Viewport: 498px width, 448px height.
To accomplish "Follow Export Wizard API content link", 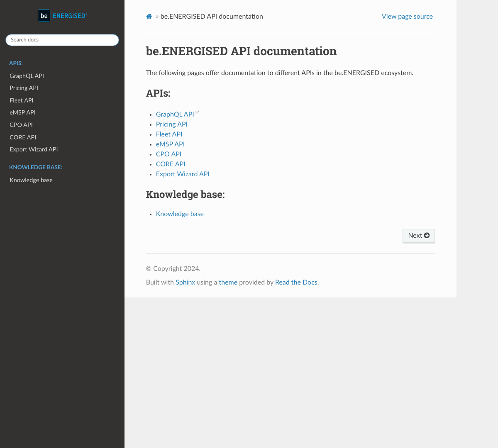I will pyautogui.click(x=183, y=174).
